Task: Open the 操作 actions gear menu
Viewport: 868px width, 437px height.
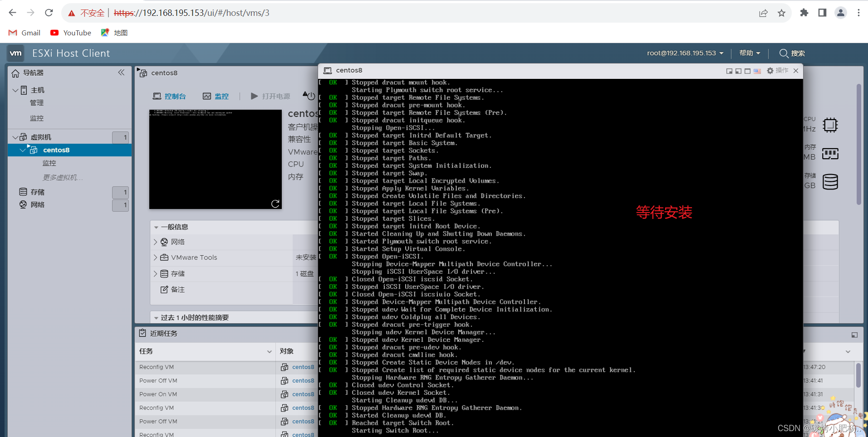Action: (x=777, y=71)
